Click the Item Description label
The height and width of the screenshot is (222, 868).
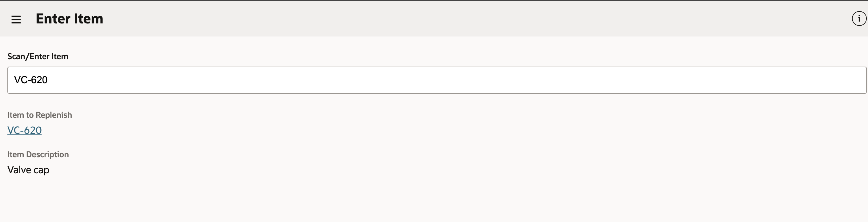coord(38,154)
